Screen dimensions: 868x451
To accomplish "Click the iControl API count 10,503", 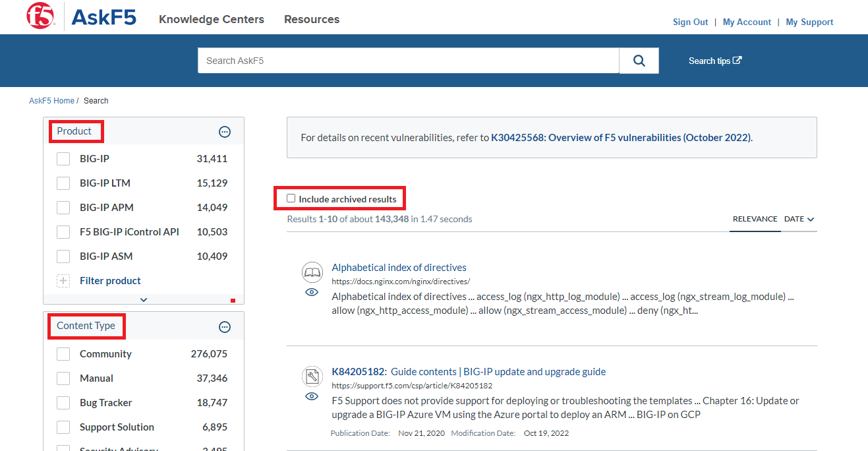I will point(212,232).
